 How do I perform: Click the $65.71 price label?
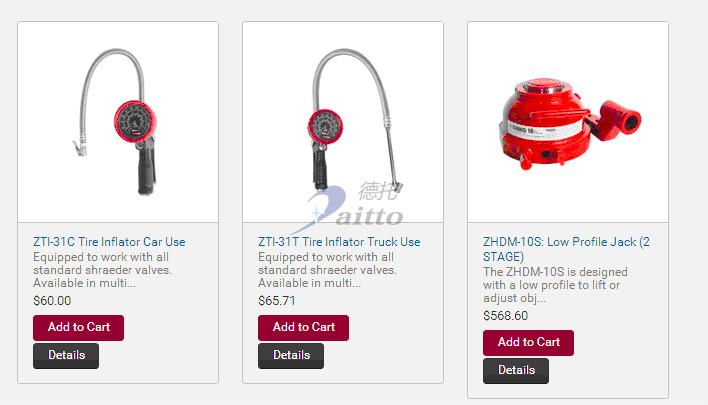tap(277, 301)
